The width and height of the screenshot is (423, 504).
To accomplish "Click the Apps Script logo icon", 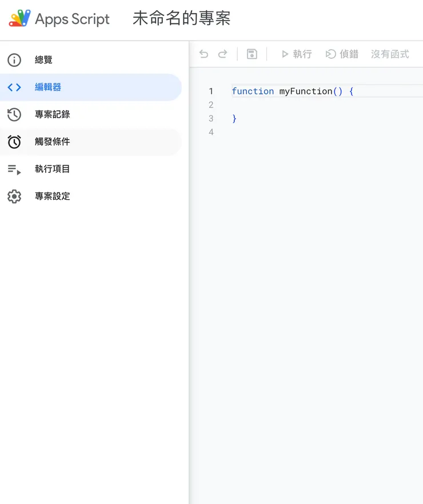I will click(x=19, y=18).
